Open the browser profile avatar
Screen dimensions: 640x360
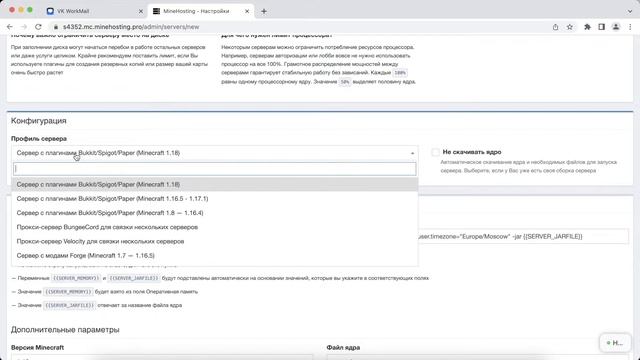pos(616,27)
